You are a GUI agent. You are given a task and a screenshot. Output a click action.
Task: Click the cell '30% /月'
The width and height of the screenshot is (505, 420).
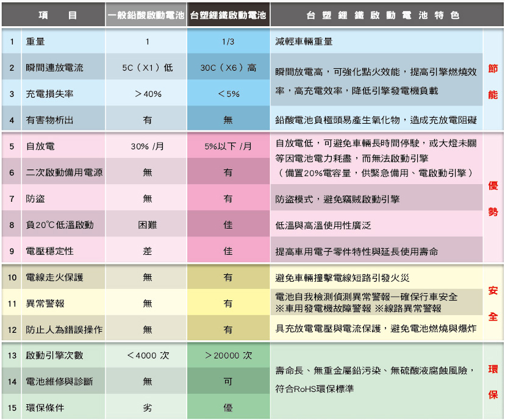coord(148,146)
